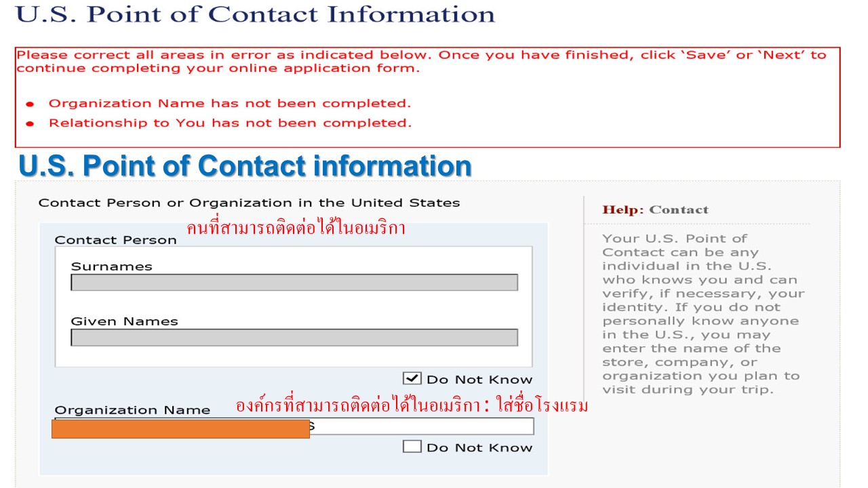This screenshot has height=488, width=868.
Task: Select 'Relationship to You has not been completed' message
Action: [229, 123]
